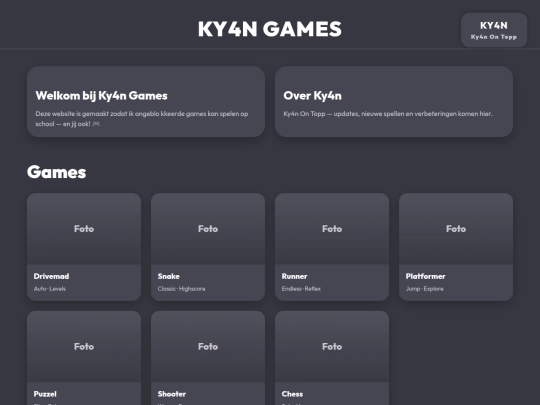Click the KY4N profile badge button
The height and width of the screenshot is (405, 540).
(x=494, y=30)
